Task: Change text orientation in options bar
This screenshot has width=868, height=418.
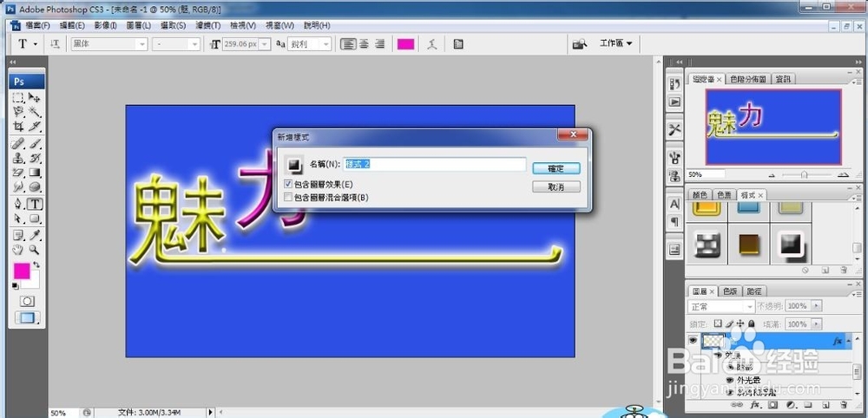Action: point(55,44)
